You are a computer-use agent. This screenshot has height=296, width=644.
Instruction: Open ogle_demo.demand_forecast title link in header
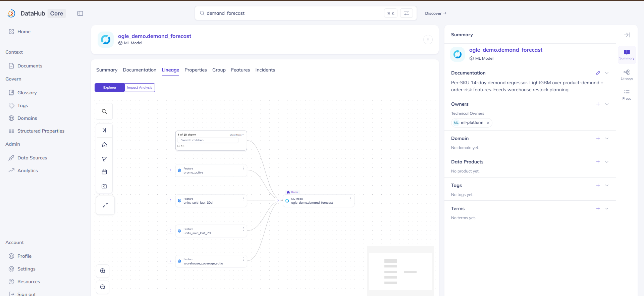(155, 36)
